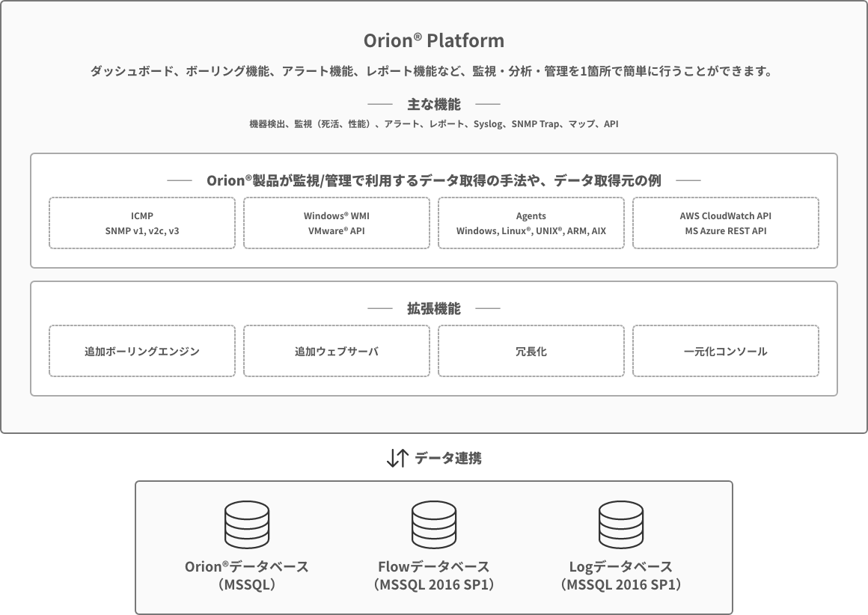Click the 追加ポーリングエンジン box
Viewport: 868px width, 615px height.
(x=142, y=351)
